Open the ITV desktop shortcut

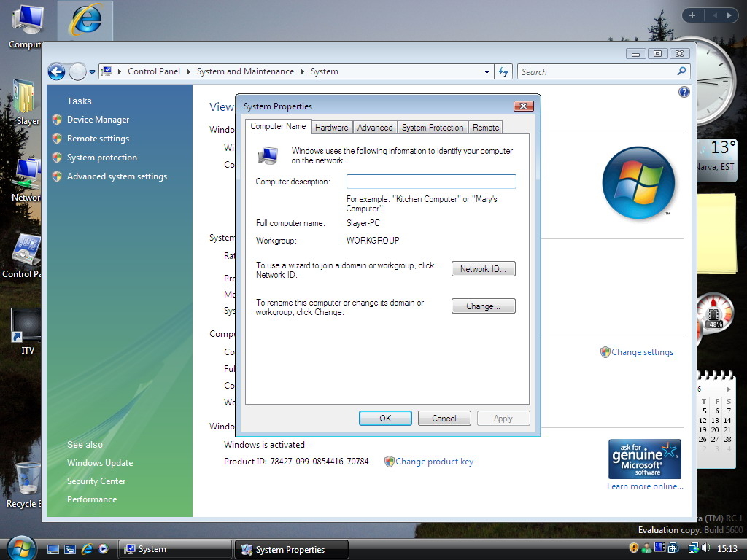27,332
